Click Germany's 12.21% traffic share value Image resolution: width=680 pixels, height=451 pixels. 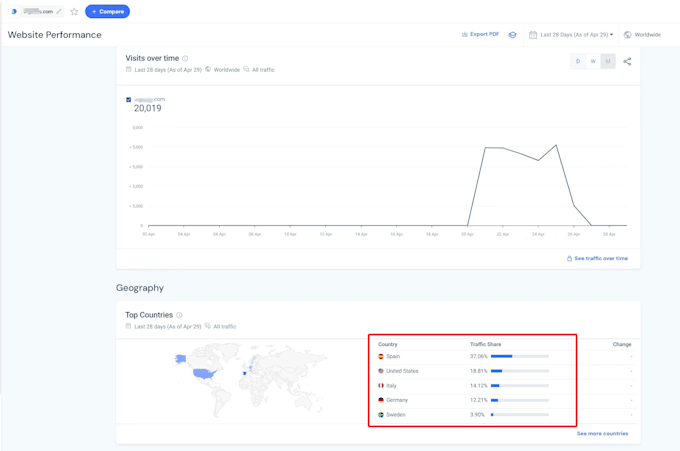click(x=479, y=400)
